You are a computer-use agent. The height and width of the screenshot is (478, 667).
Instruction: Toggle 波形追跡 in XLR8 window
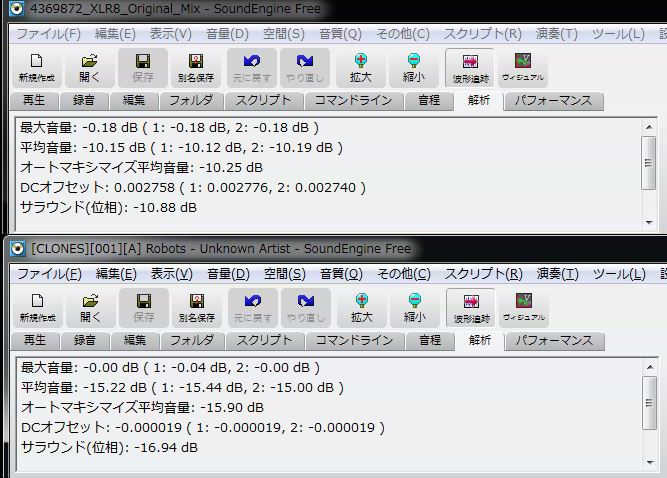470,68
